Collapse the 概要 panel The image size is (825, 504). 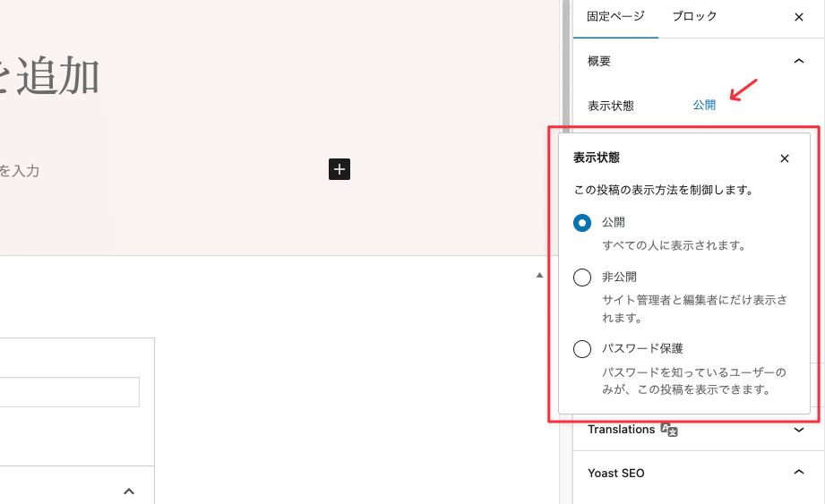coord(799,61)
